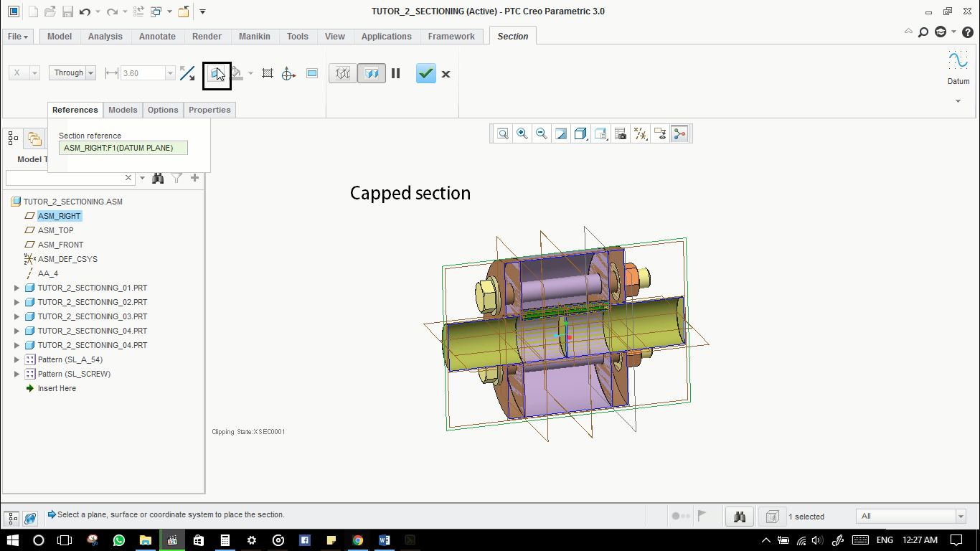
Task: Switch to the Analysis ribbon tab
Action: [x=105, y=37]
